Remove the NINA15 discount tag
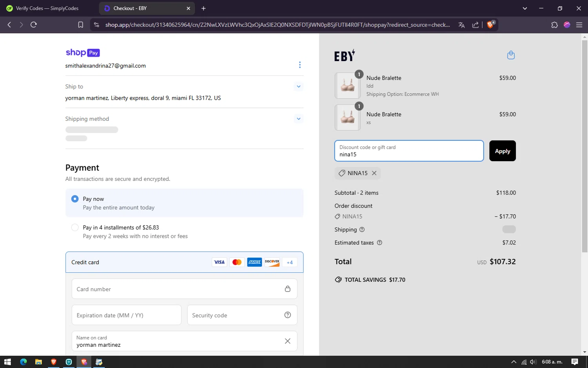 374,173
